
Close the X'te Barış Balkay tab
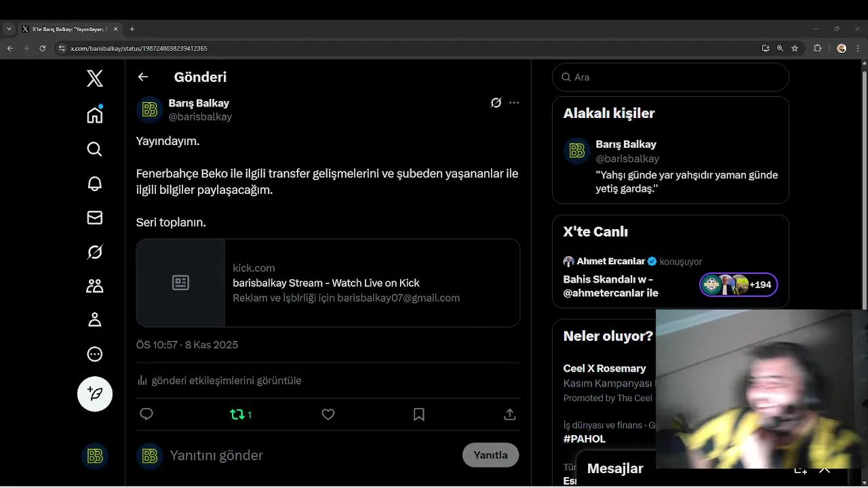pos(115,29)
